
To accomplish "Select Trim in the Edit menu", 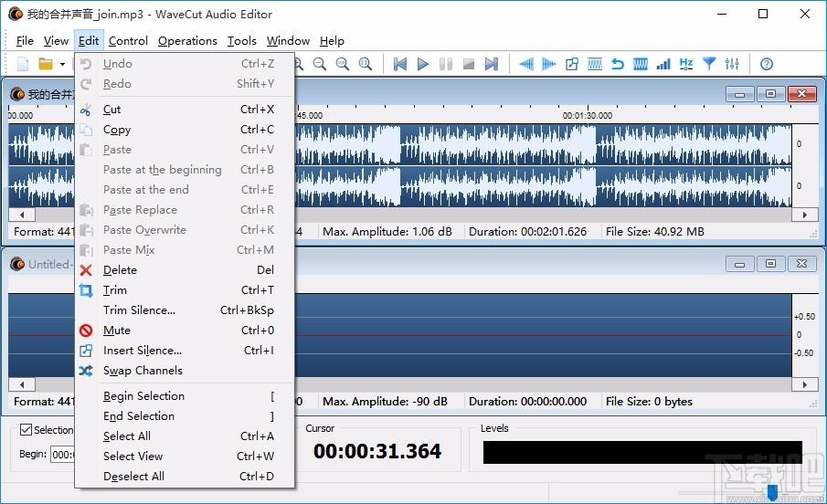I will click(185, 290).
